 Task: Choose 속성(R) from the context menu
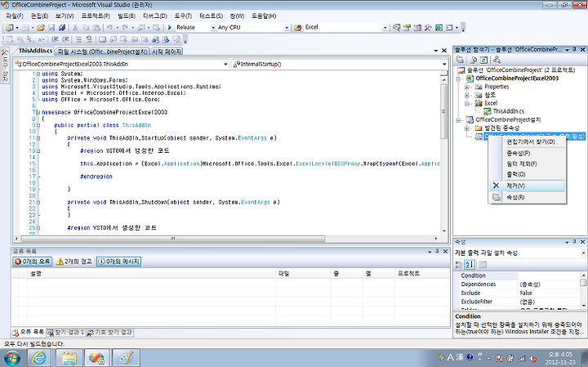[528, 197]
